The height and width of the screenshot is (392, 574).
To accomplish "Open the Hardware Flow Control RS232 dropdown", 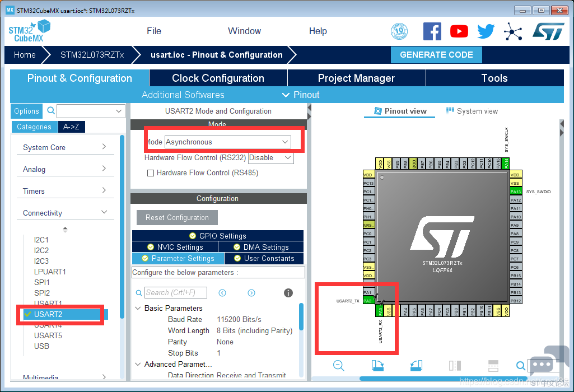I will click(x=271, y=158).
